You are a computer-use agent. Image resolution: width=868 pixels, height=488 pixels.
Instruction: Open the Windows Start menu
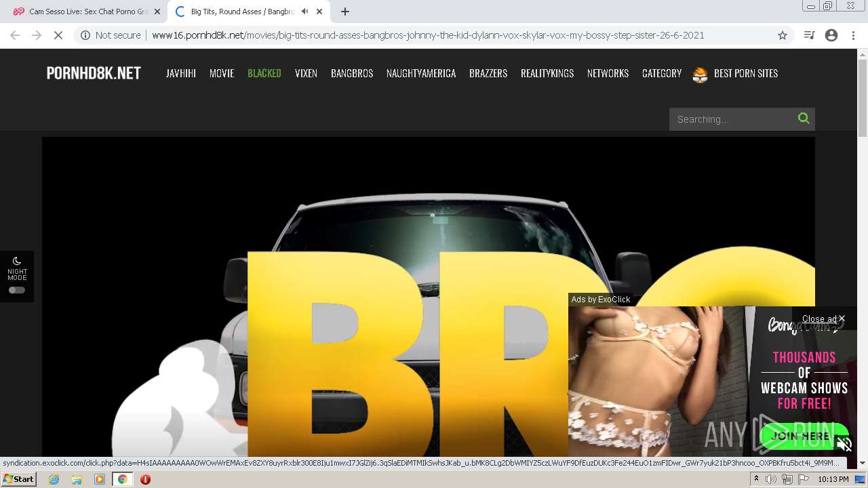(18, 479)
